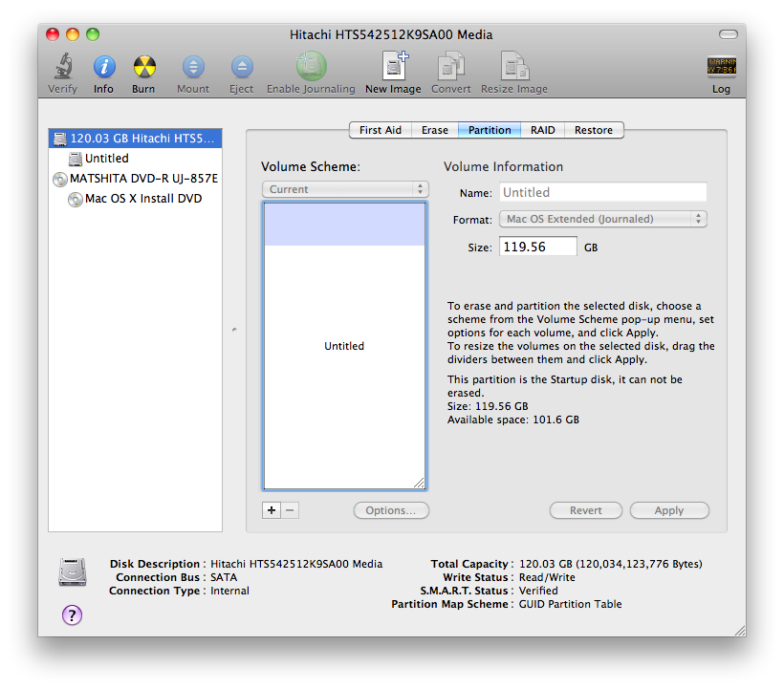Click the GUID Partition Table text
Screen dimensions: 784x689
pyautogui.click(x=570, y=604)
